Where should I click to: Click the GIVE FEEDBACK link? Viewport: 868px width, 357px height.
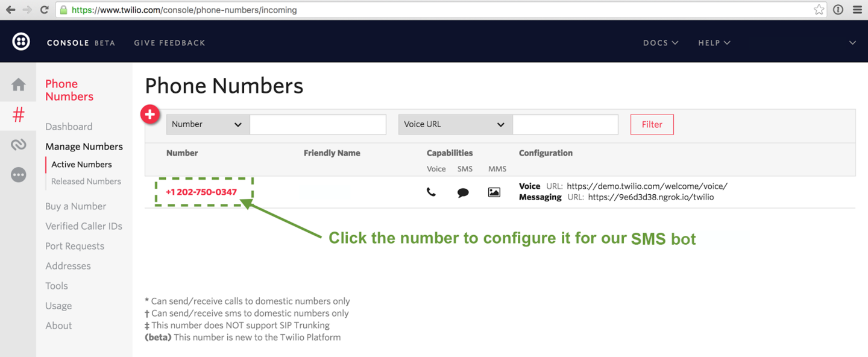click(x=169, y=43)
